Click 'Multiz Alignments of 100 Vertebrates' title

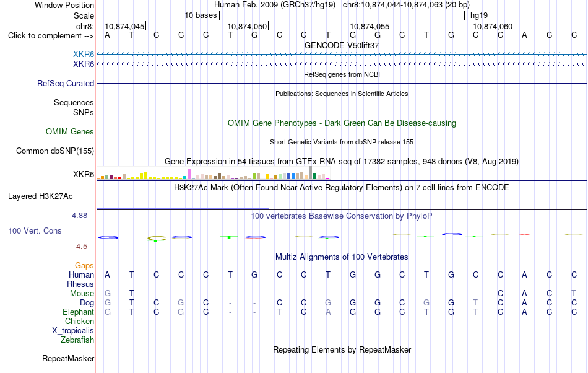(342, 257)
